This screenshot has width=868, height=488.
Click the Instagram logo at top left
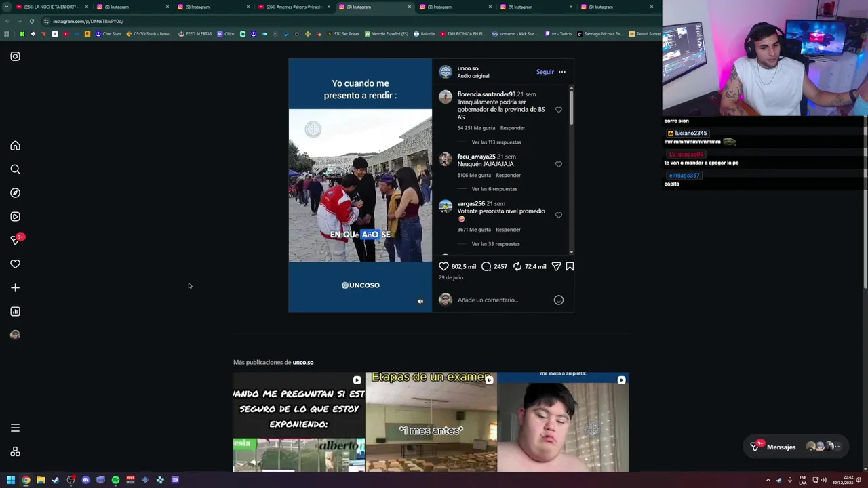click(15, 56)
